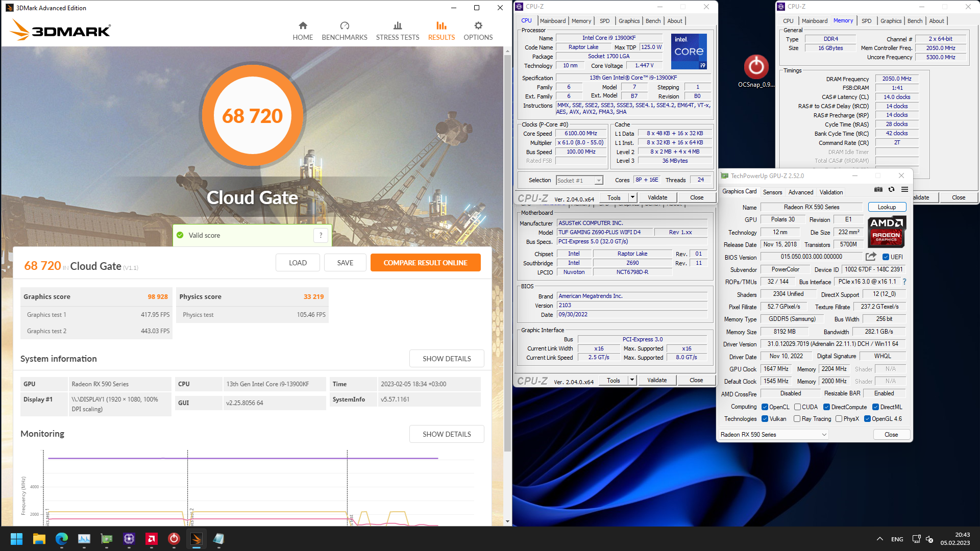Click the Bus Interface question mark in GPU-Z
The width and height of the screenshot is (980, 551).
[x=904, y=282]
